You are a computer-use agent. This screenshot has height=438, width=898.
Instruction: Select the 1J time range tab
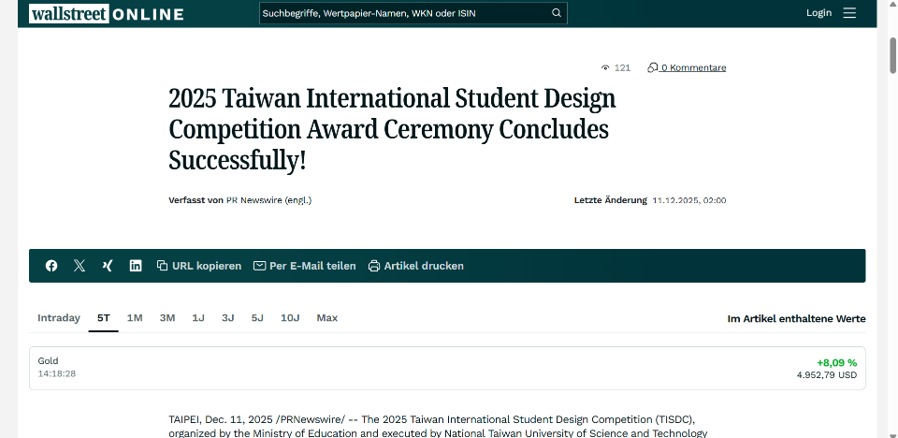click(198, 318)
